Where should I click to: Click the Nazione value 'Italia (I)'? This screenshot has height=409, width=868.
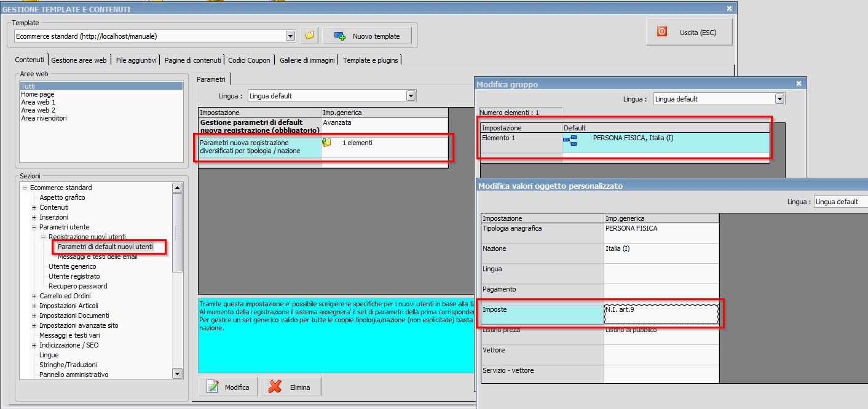pyautogui.click(x=661, y=253)
